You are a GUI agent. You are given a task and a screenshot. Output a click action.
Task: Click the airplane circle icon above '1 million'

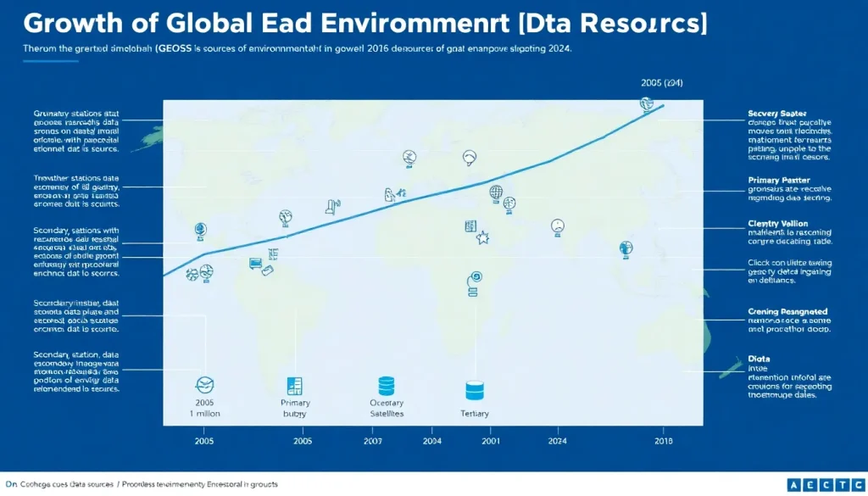205,385
